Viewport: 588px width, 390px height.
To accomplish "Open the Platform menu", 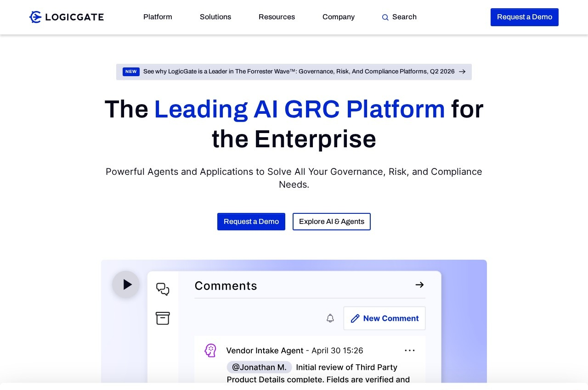I will 158,17.
